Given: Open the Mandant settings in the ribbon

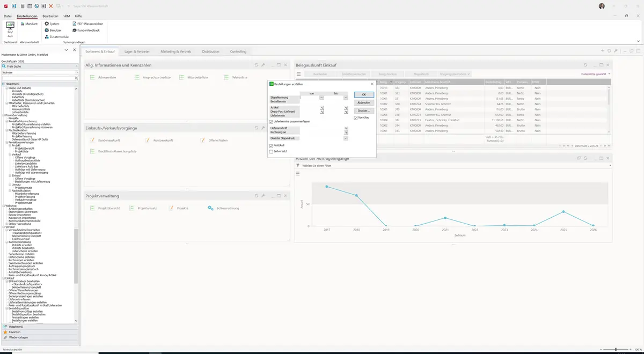Looking at the screenshot, I should click(29, 24).
